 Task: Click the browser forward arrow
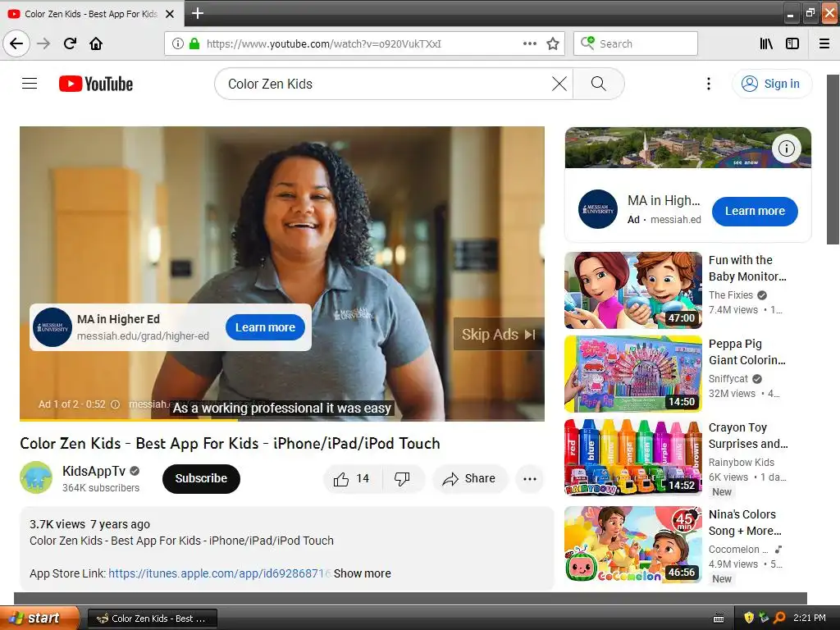(43, 43)
